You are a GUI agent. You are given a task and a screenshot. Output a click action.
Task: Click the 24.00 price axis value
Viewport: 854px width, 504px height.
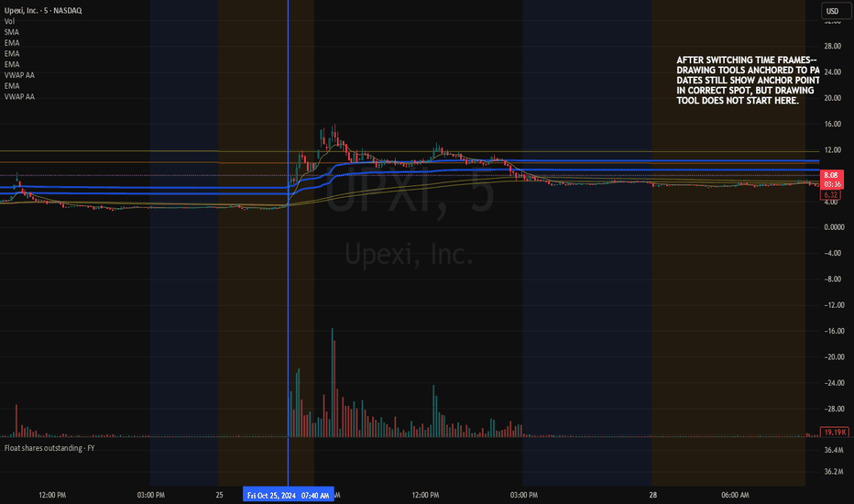[832, 71]
